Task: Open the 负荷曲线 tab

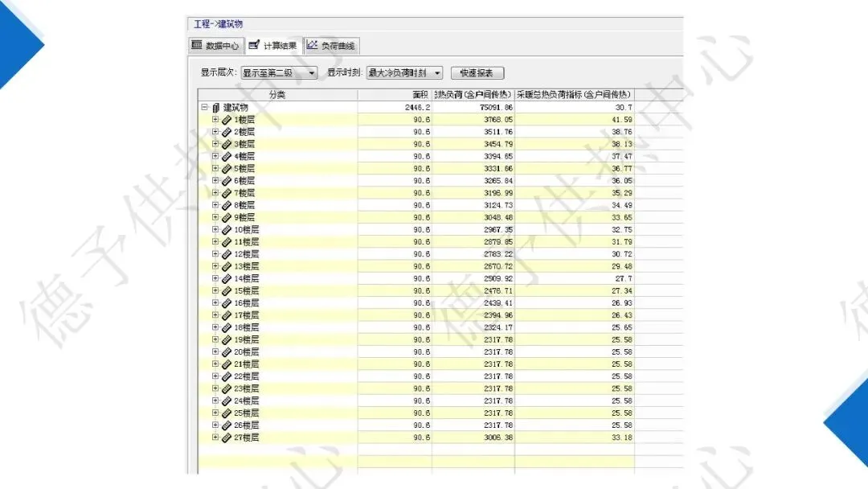Action: point(331,45)
